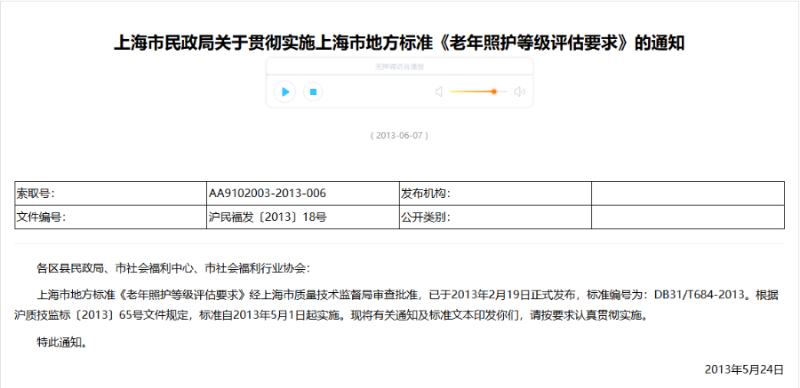Screen dimensions: 800x388
Task: Click the high-volume speaker icon
Action: (x=519, y=92)
